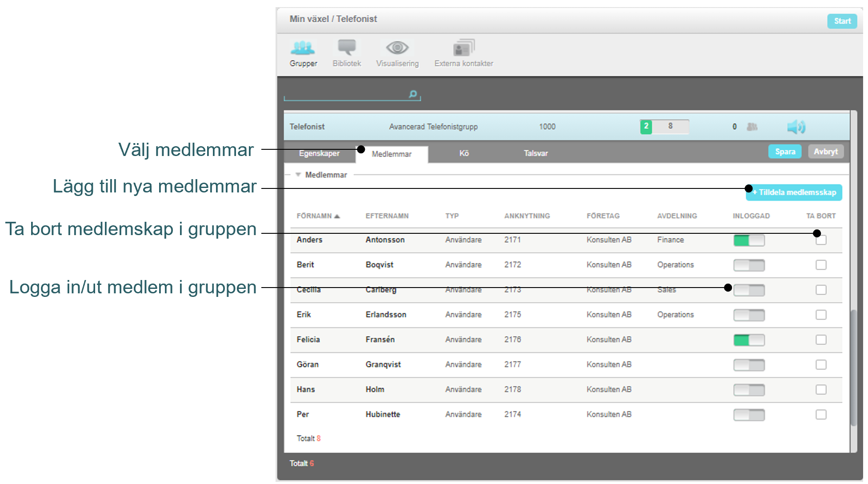
Task: Toggle login switch for Per Hubinette
Action: 749,415
